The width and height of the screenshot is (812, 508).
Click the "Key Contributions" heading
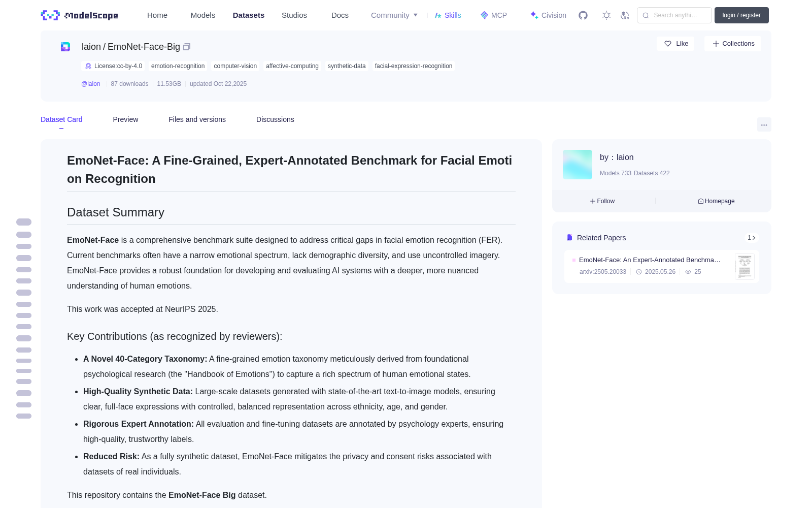[175, 336]
